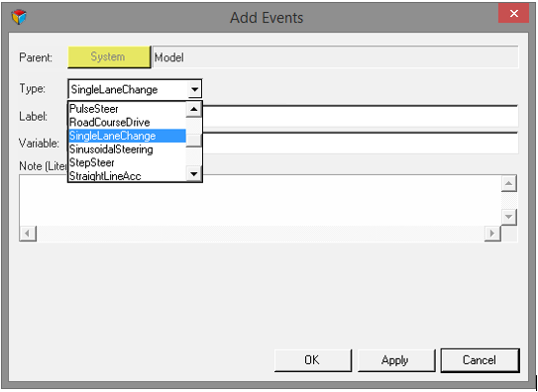Click inside the Variable input field
538x392 pixels.
pyautogui.click(x=360, y=144)
